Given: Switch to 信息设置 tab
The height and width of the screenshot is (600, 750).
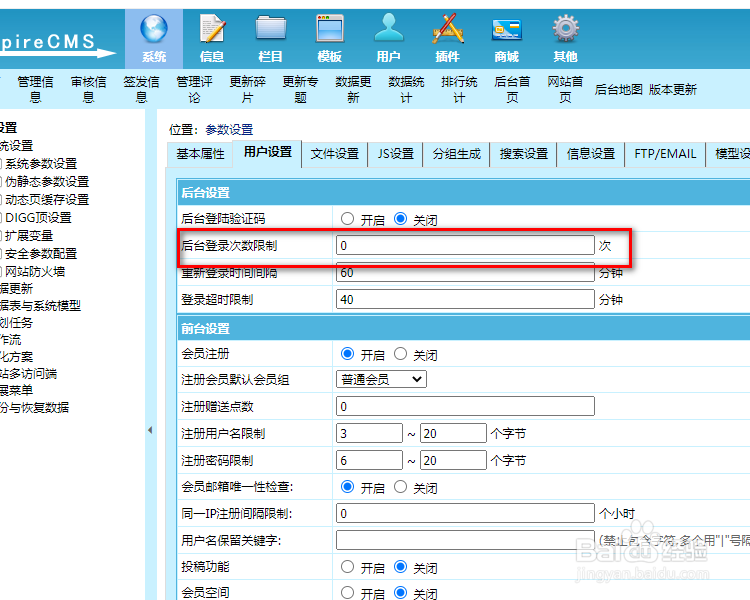Looking at the screenshot, I should point(591,154).
